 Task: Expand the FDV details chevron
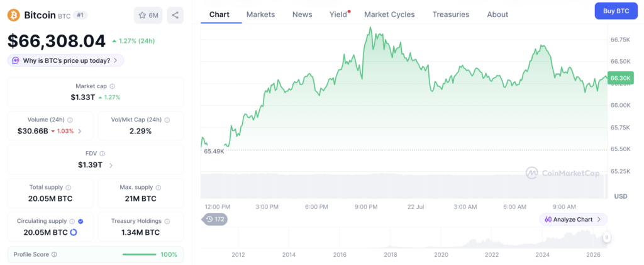click(111, 165)
